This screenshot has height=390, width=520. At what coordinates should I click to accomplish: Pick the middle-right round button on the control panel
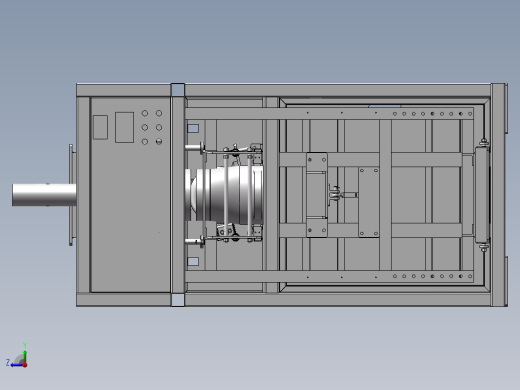159,127
